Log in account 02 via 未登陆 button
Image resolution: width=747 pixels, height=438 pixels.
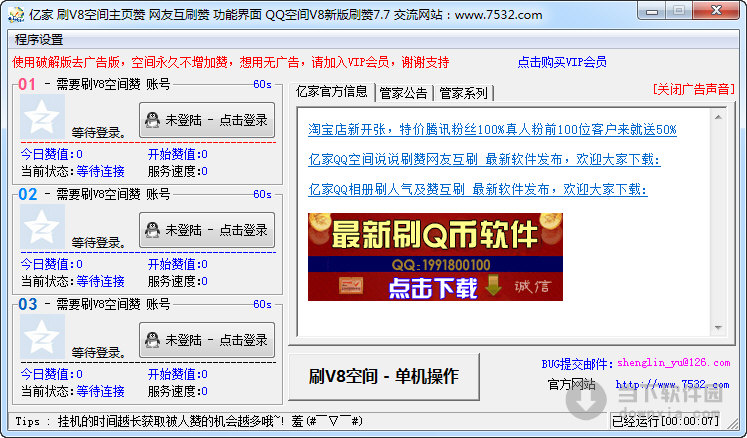coord(207,230)
